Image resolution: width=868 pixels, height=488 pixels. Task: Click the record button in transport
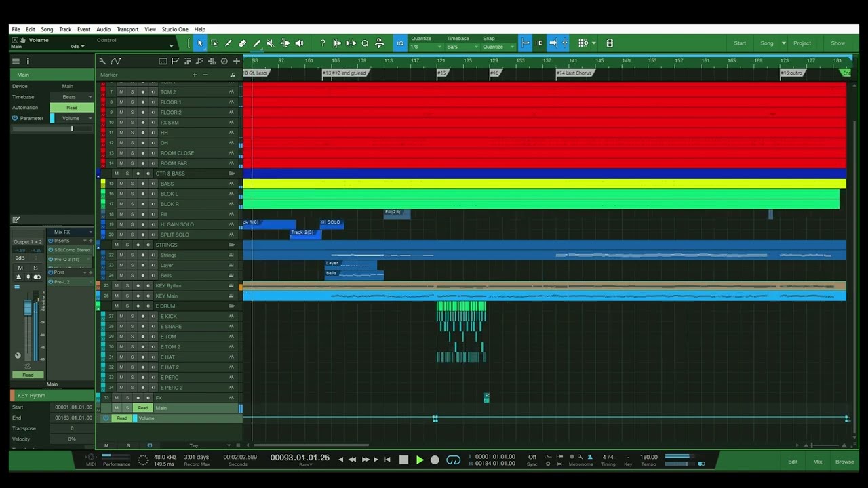(x=435, y=460)
